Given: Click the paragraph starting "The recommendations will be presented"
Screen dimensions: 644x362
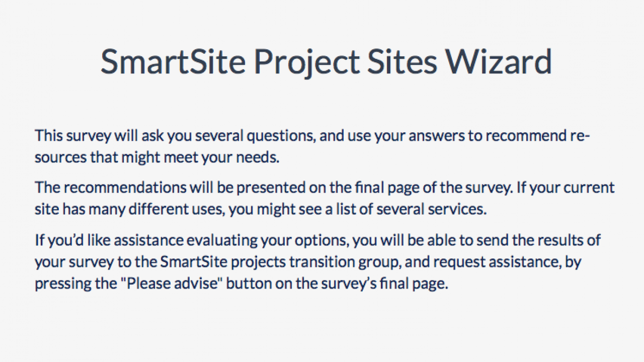Looking at the screenshot, I should tap(325, 198).
